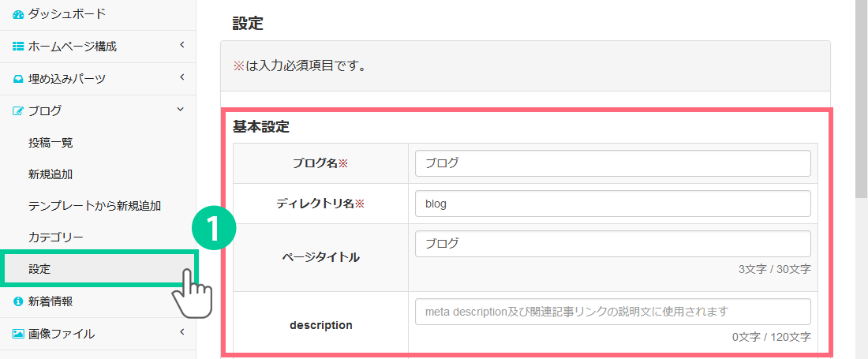Click the image files picture icon
Screen dimensions: 868x359
[x=18, y=334]
